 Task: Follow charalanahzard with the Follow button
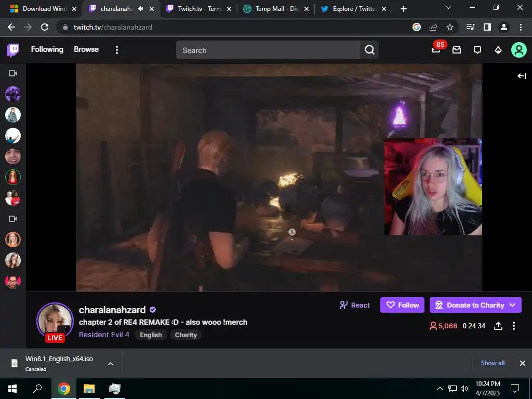click(x=403, y=305)
